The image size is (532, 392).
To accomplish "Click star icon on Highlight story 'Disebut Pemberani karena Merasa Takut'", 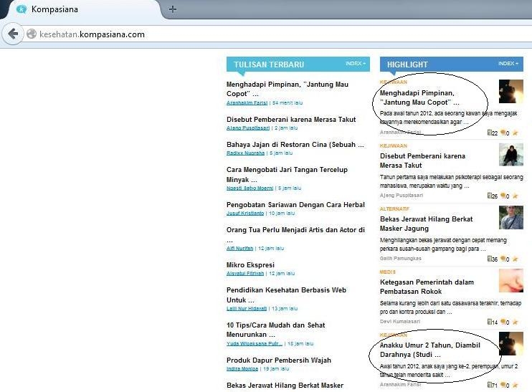I will click(515, 196).
